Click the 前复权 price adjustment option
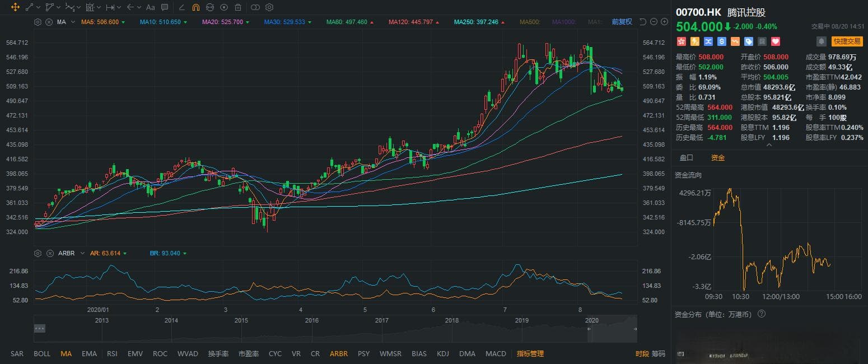Screen dimensions: 868x364 (x=622, y=22)
